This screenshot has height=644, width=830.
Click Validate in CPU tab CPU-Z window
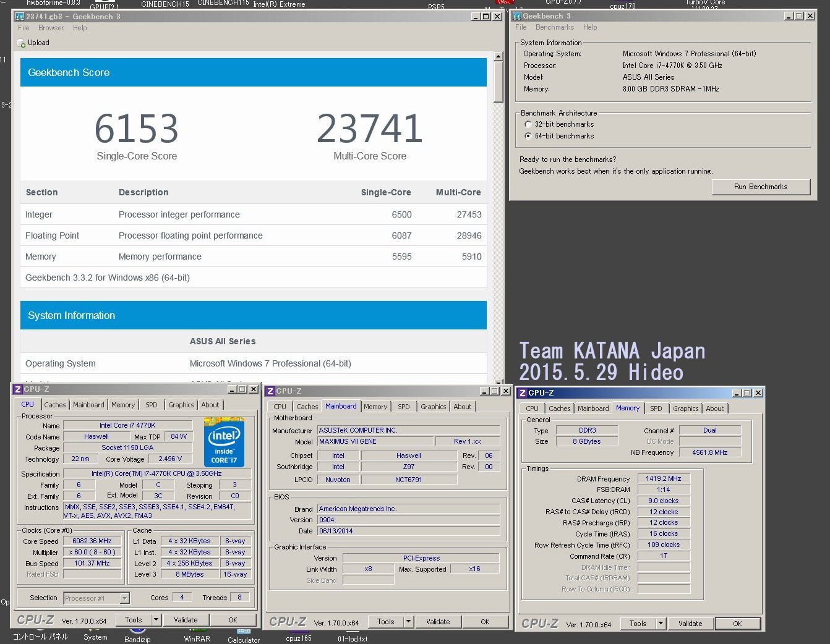[x=186, y=620]
